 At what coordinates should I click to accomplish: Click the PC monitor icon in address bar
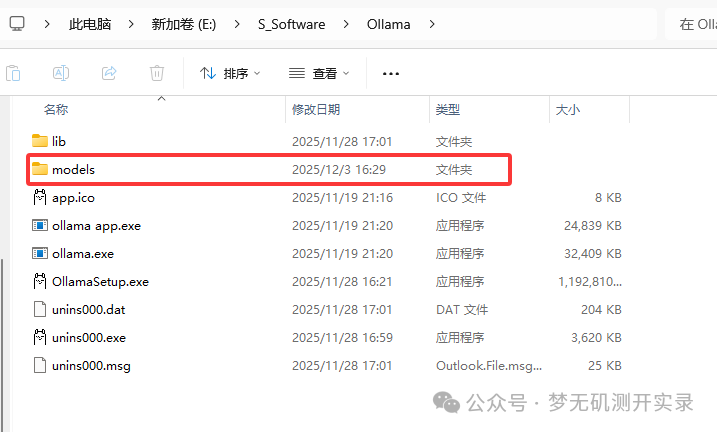pyautogui.click(x=17, y=23)
